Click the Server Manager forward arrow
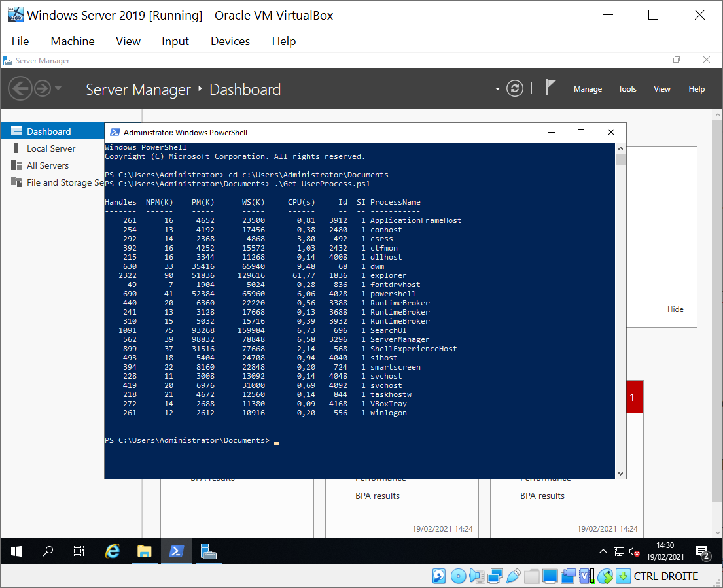Image resolution: width=723 pixels, height=588 pixels. click(x=43, y=88)
